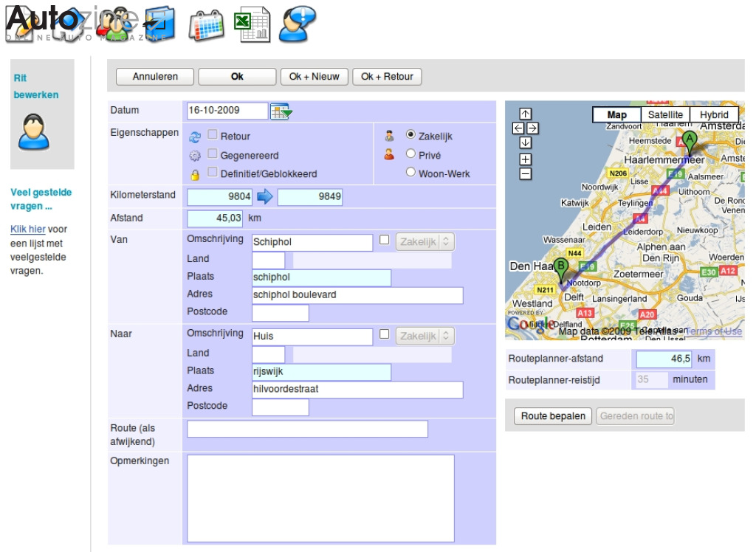This screenshot has width=756, height=552.
Task: Click the map zoom-in plus control
Action: tap(526, 159)
